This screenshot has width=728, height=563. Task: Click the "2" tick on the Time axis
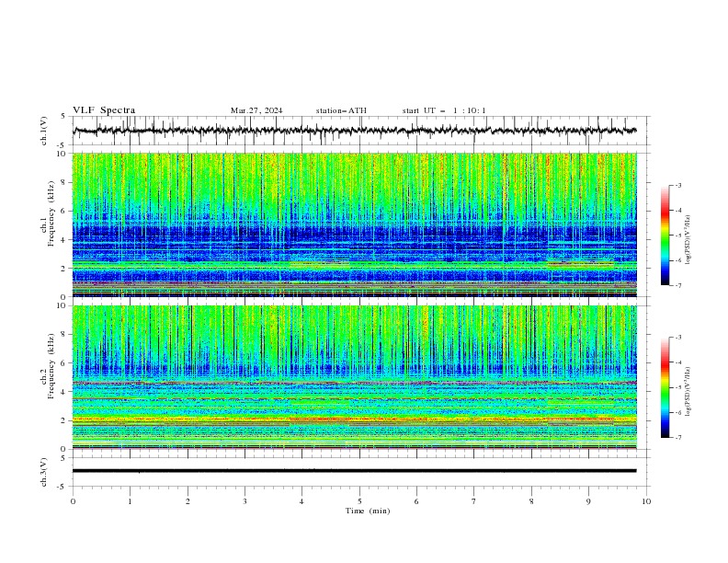click(188, 501)
